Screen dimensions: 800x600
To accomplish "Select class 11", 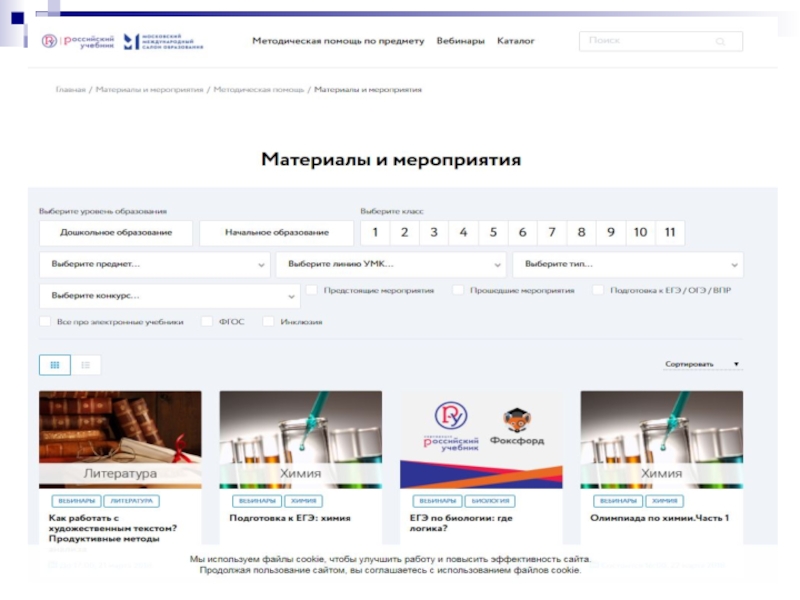I will [x=670, y=233].
